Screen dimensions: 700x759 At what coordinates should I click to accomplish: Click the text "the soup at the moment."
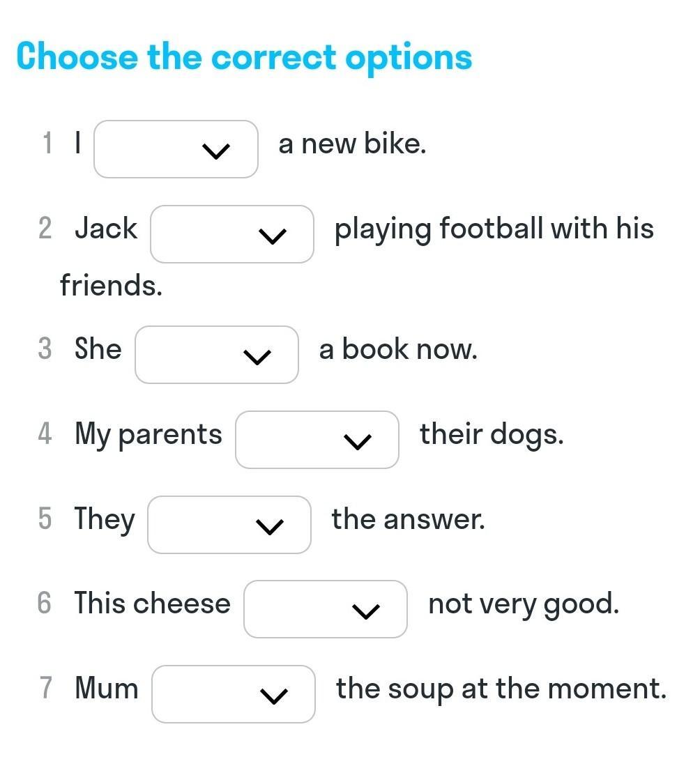click(501, 689)
